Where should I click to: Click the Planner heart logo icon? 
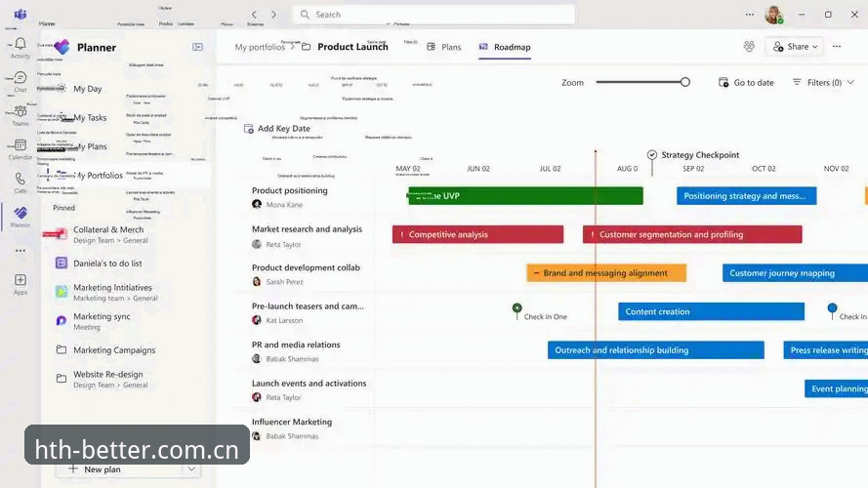(x=62, y=47)
